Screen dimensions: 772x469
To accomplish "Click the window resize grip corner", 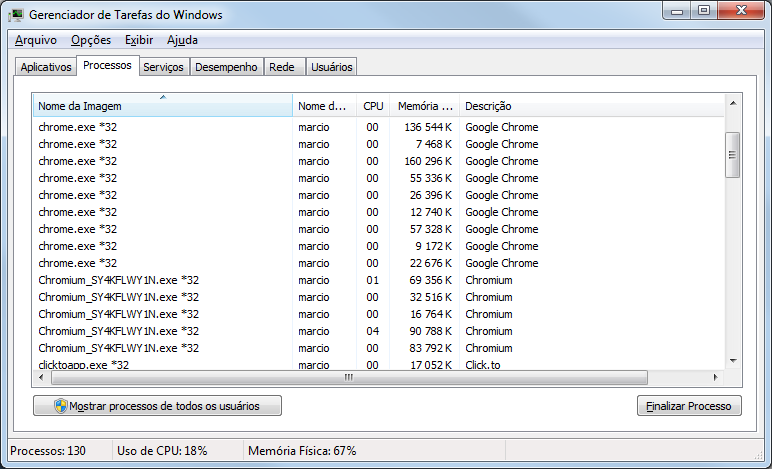I will [758, 455].
